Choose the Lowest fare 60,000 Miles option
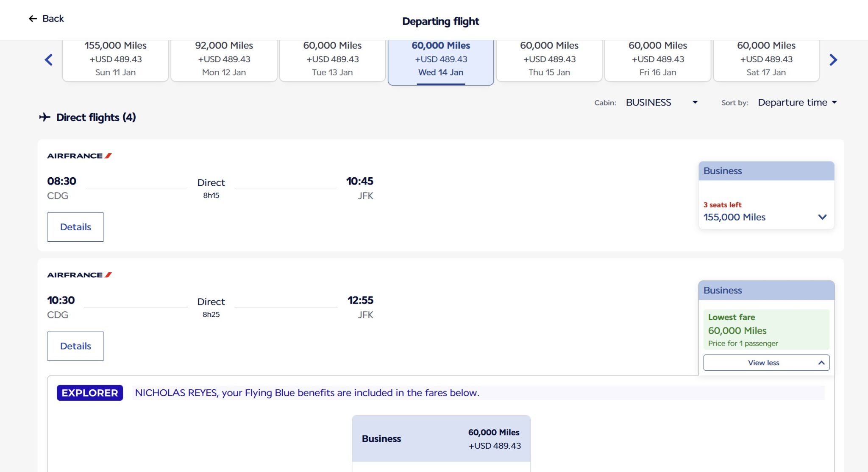The width and height of the screenshot is (868, 472). tap(766, 330)
